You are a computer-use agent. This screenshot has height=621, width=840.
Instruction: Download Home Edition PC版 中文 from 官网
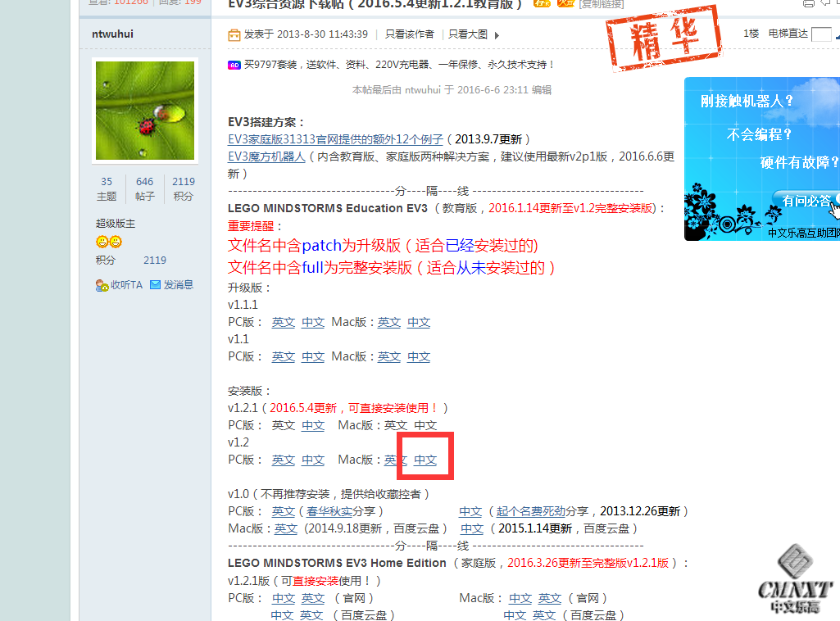(284, 598)
